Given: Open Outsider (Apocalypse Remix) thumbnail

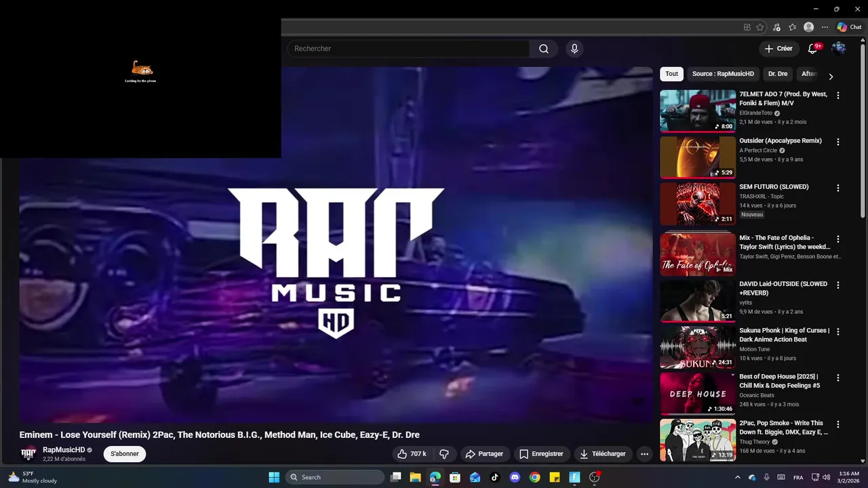Looking at the screenshot, I should point(698,157).
